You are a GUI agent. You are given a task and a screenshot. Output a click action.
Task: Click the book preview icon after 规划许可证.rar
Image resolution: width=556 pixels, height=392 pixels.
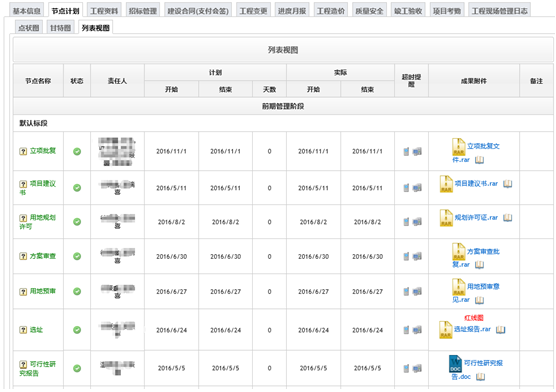507,217
